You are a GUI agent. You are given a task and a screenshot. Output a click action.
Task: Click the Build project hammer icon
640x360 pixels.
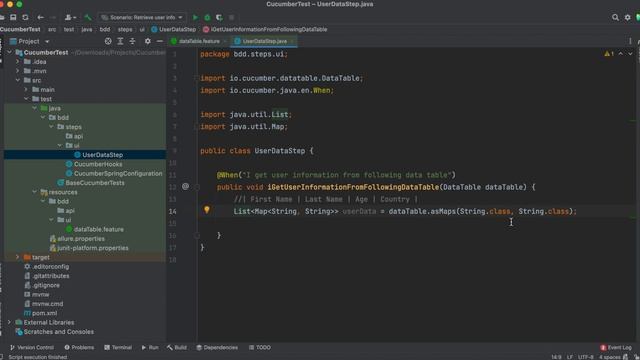tap(88, 18)
